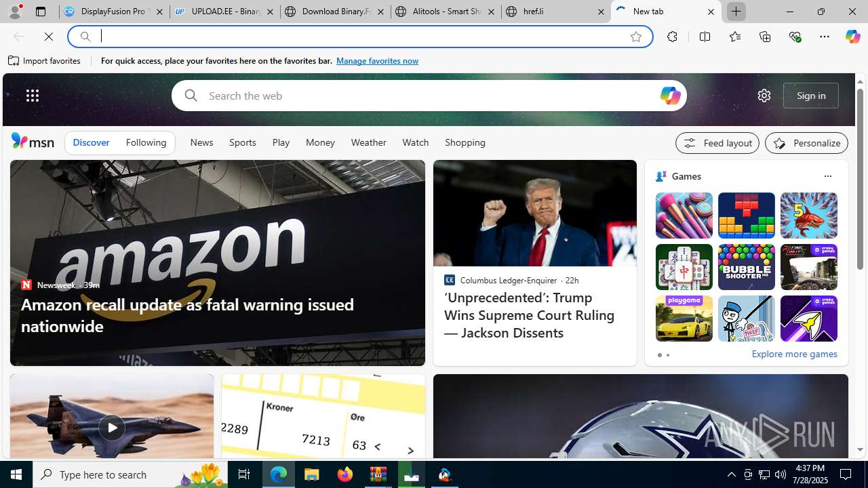Select second games page dot
The image size is (868, 488).
tap(667, 355)
